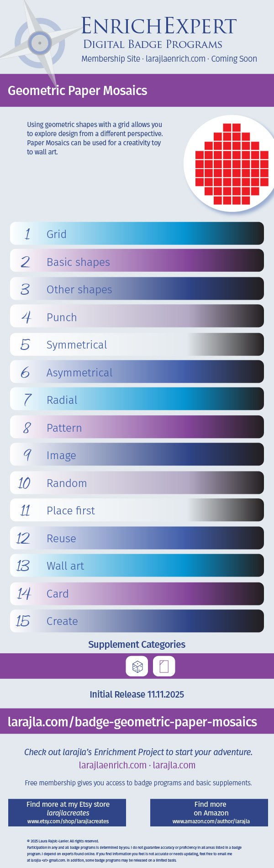The image size is (274, 868).
Task: Click the Supplement Categories heading
Action: 137,645
